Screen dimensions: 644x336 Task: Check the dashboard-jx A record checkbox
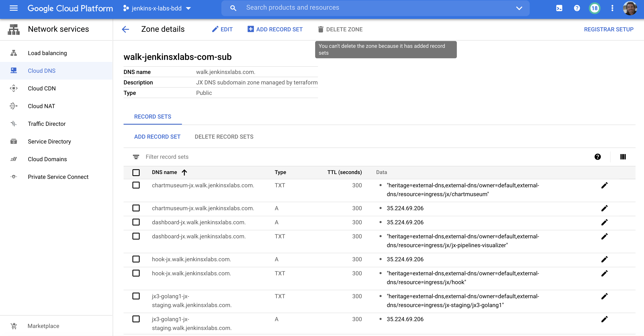coord(136,222)
